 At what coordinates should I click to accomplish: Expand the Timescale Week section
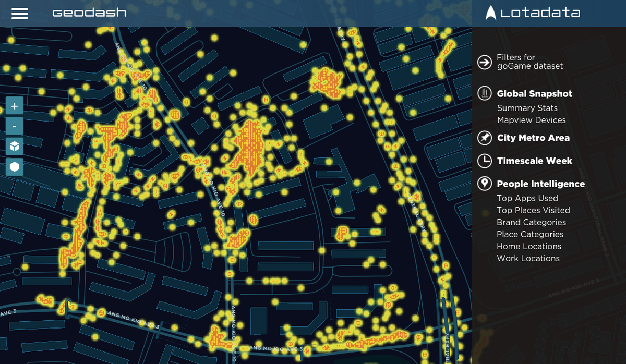point(533,161)
